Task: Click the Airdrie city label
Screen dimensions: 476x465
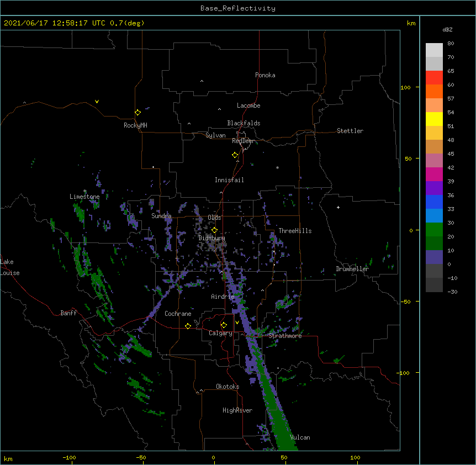Action: pos(223,297)
